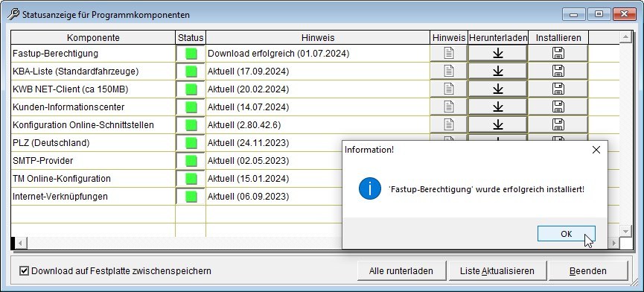The height and width of the screenshot is (292, 644).
Task: Click the green status of Konfiguration Online-Schnittstellen
Action: [x=191, y=125]
